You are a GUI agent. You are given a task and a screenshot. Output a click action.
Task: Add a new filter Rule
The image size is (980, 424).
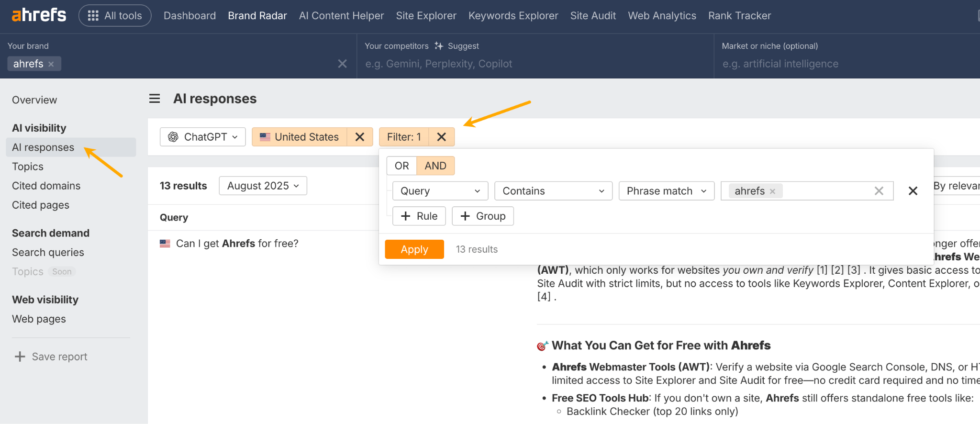tap(419, 216)
